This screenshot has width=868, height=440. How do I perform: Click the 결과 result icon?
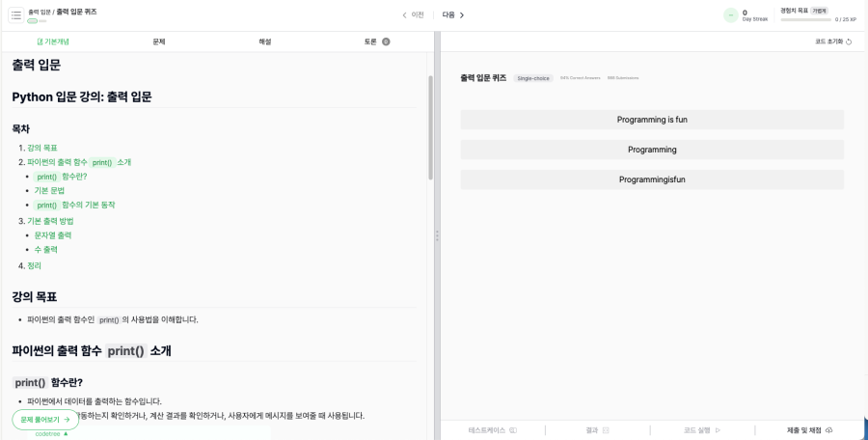[x=606, y=430]
